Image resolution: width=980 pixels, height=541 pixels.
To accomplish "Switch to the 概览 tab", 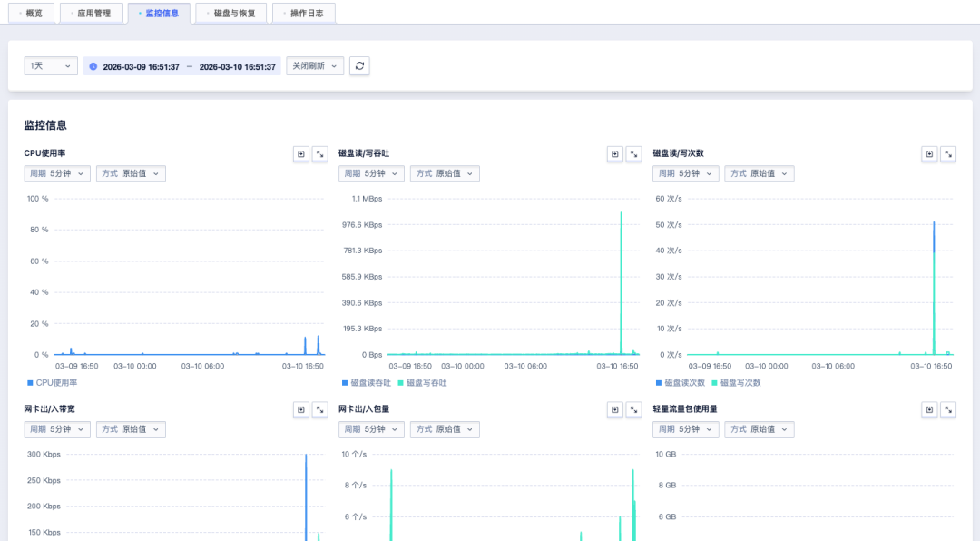I will [x=31, y=13].
